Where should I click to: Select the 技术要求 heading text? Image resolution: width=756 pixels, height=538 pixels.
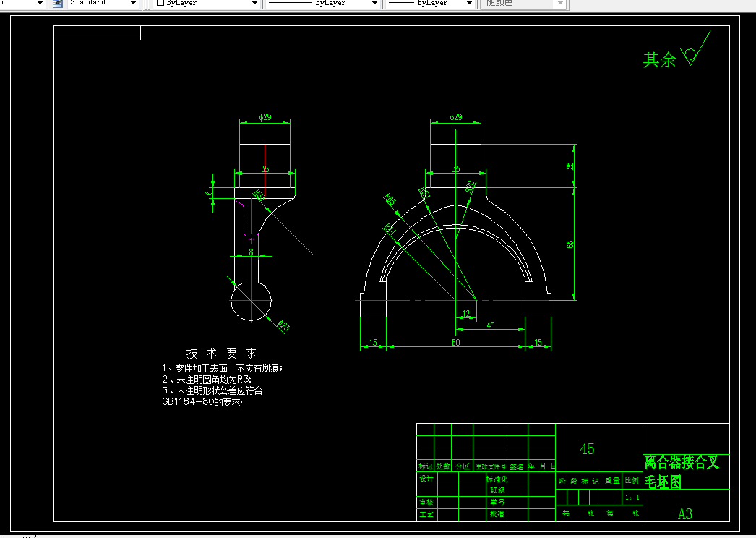[x=222, y=353]
